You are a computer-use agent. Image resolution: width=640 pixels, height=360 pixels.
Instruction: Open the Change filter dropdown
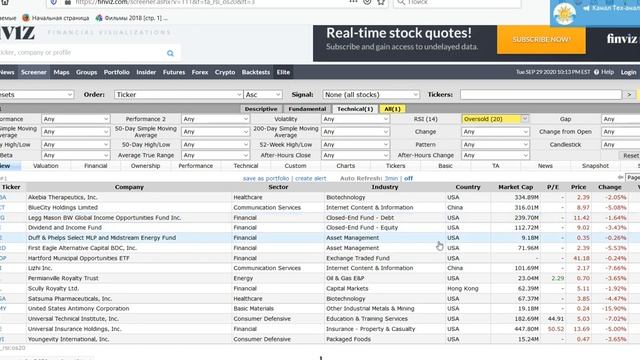pos(495,132)
